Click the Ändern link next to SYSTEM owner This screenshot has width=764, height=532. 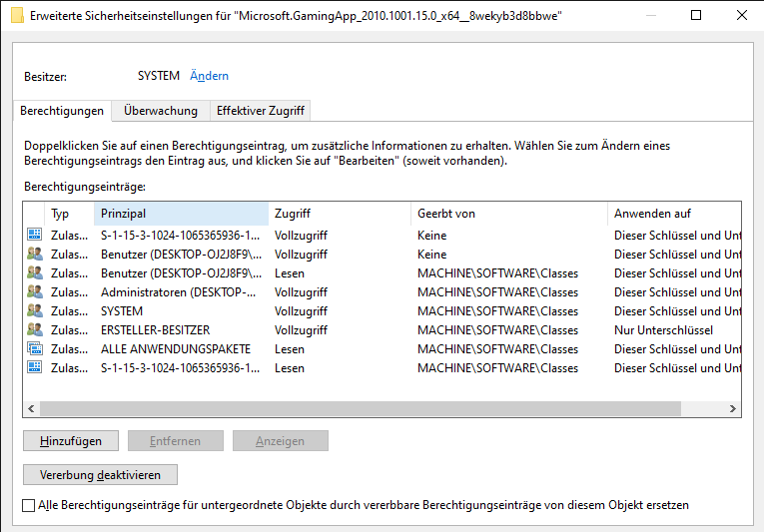tap(209, 76)
